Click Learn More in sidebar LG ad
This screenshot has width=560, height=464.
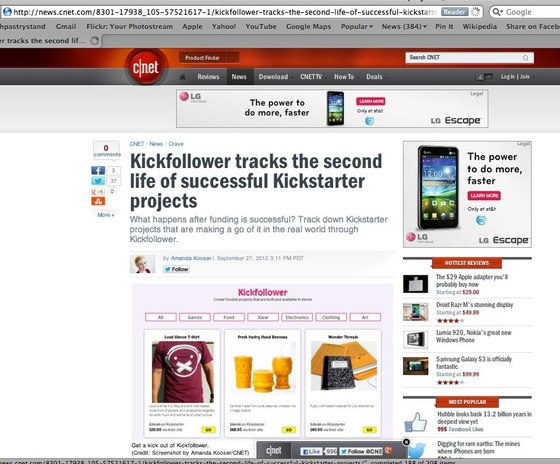(x=484, y=196)
